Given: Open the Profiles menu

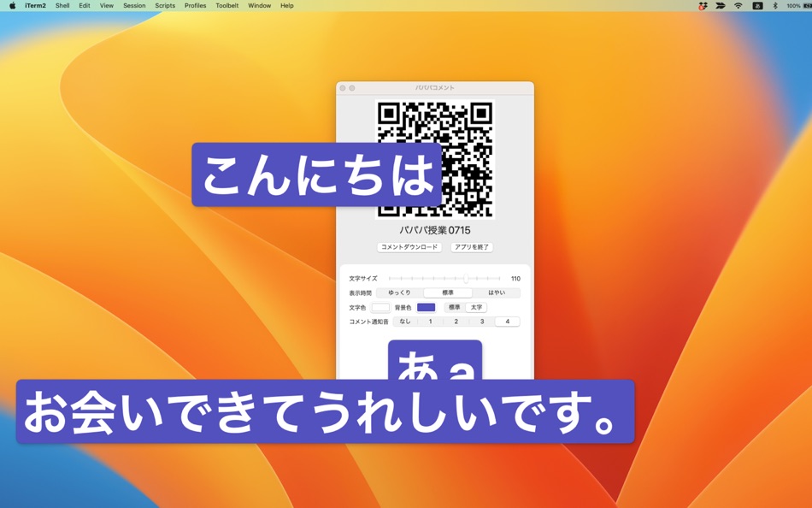Looking at the screenshot, I should (x=195, y=6).
